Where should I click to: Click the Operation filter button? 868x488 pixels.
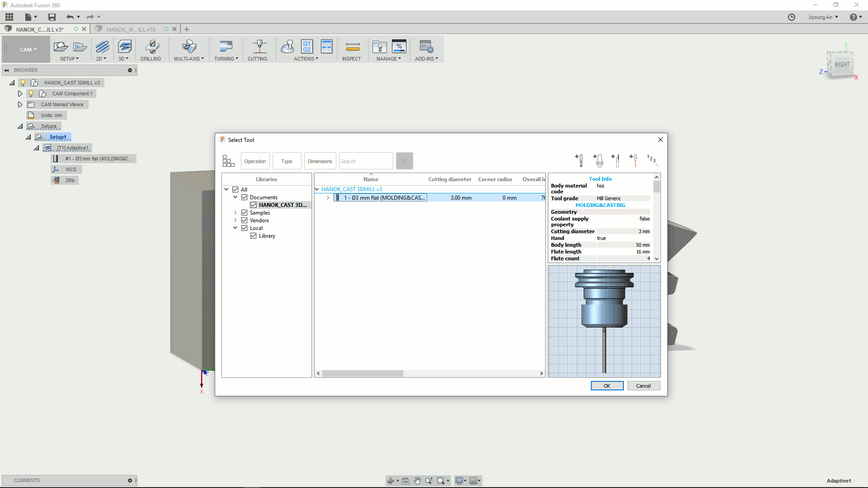pos(255,161)
